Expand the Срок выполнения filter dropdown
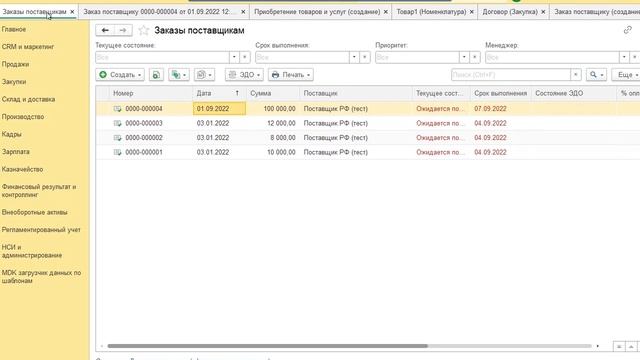The width and height of the screenshot is (640, 360). coord(354,57)
